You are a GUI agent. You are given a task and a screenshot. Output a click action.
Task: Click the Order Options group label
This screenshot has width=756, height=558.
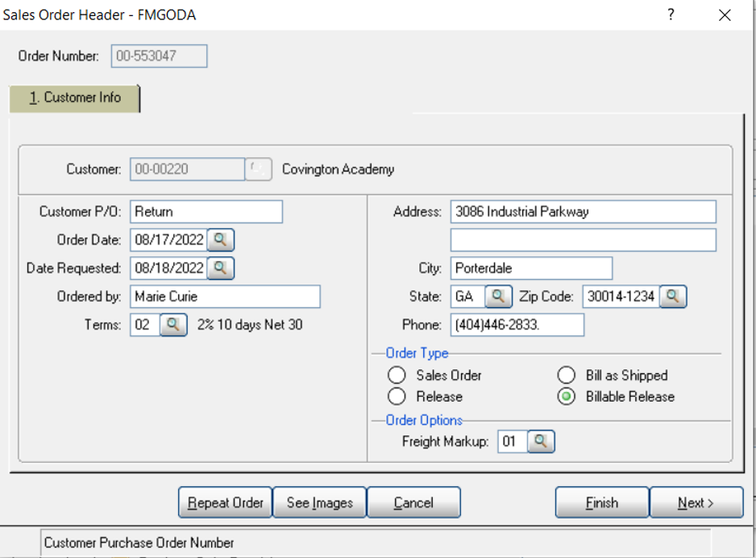(424, 420)
